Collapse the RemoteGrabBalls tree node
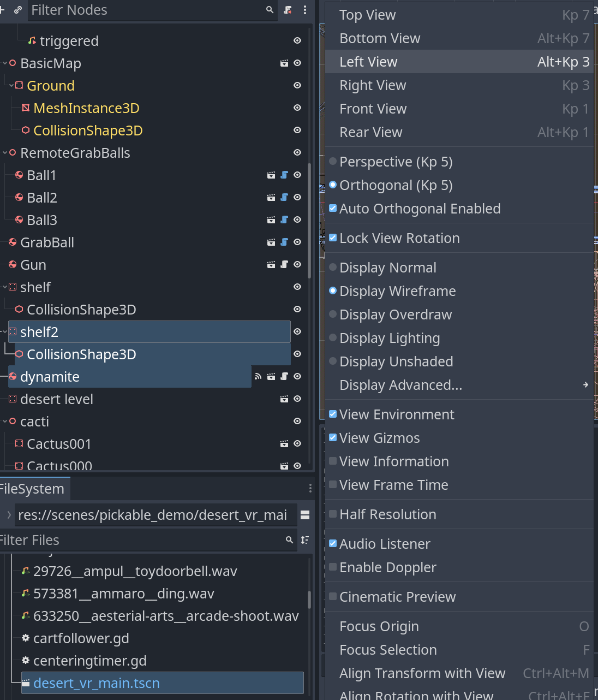The width and height of the screenshot is (598, 700). (5, 153)
